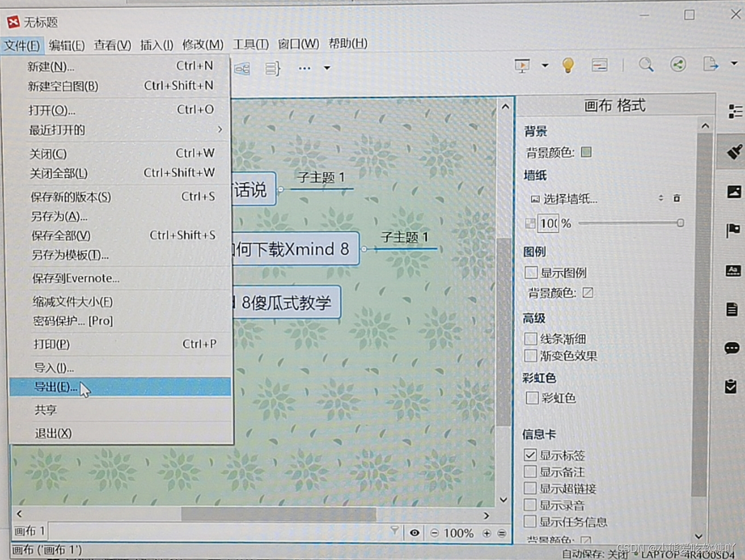This screenshot has height=560, width=745.
Task: Collapse the 何下载Xmind 8 topic branch
Action: click(x=364, y=249)
